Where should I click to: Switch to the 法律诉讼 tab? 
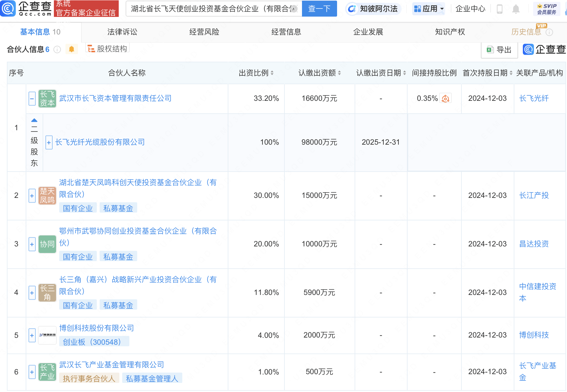122,32
